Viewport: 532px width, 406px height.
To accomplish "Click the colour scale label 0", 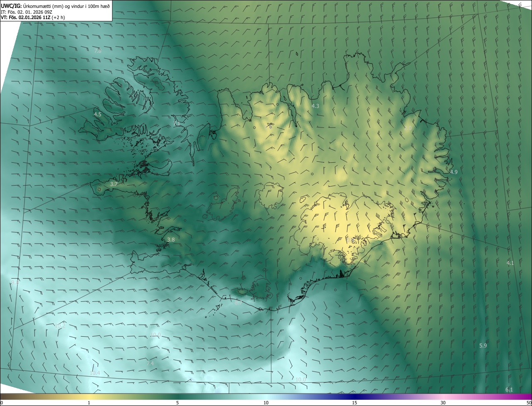I will [x=1, y=403].
